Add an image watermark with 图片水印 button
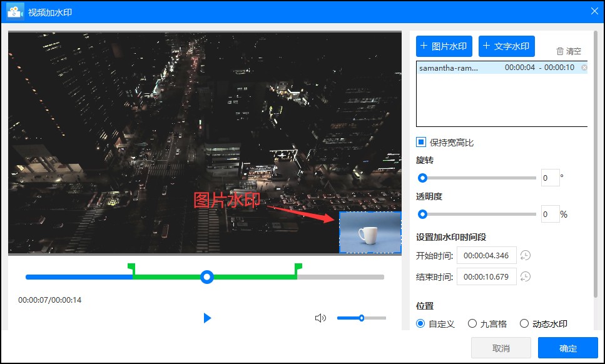 point(444,46)
